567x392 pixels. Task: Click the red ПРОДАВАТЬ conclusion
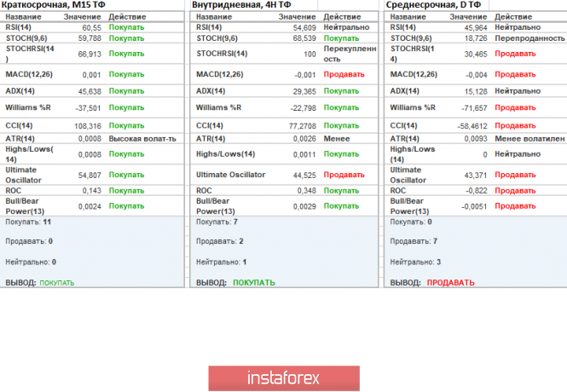point(450,283)
